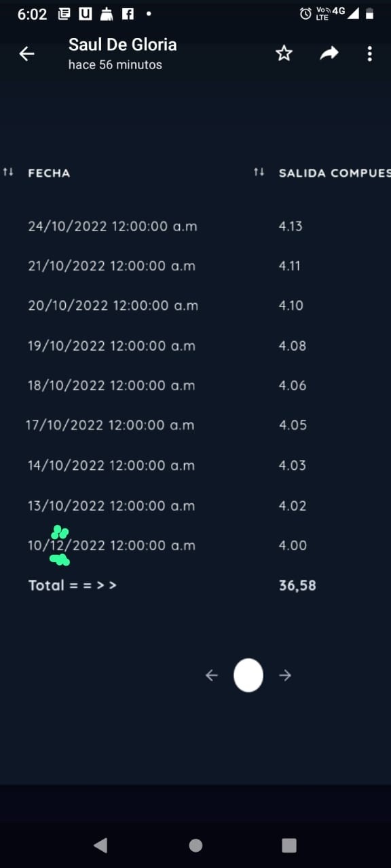Tap the 4.08 value for 19/10/2022
This screenshot has width=391, height=868.
click(293, 346)
